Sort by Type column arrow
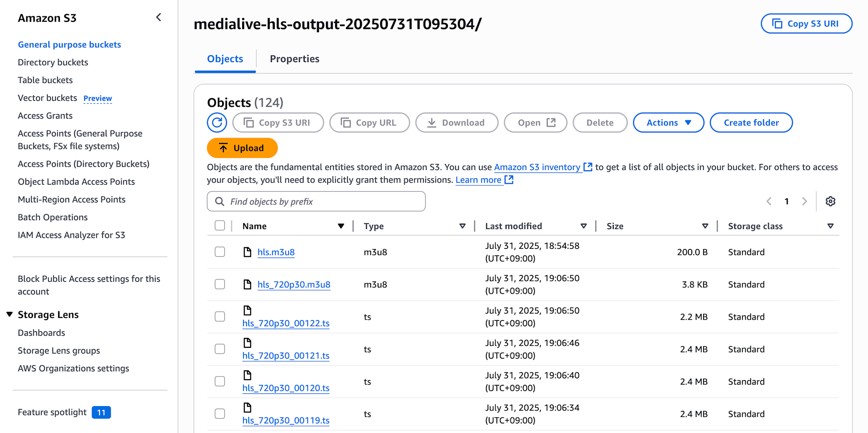The width and height of the screenshot is (868, 433). point(462,226)
